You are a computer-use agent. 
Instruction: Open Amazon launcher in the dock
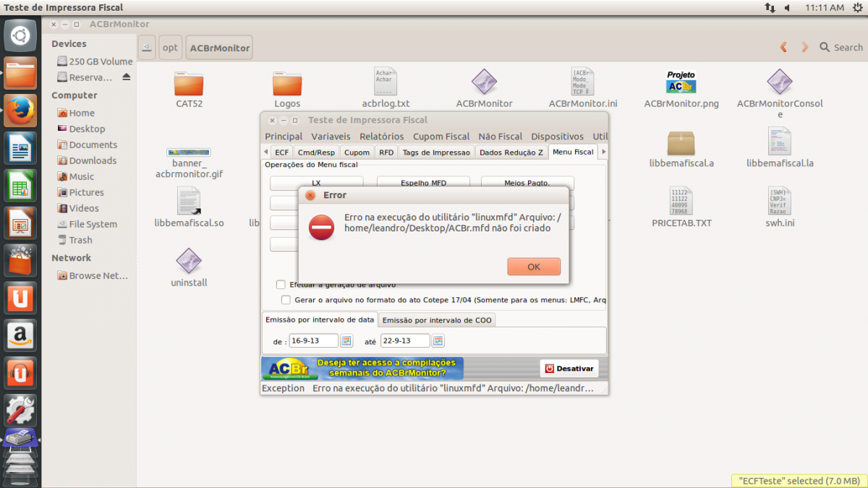[20, 336]
